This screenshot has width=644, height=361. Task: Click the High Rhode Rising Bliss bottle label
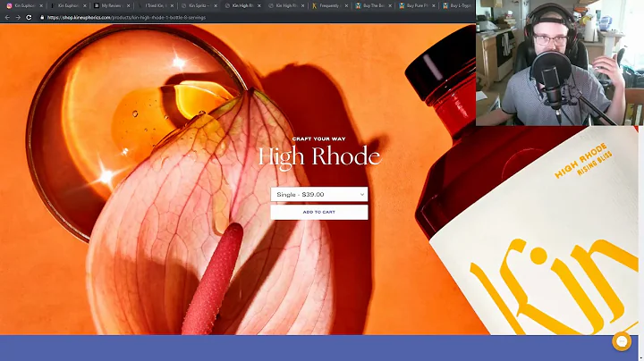point(583,160)
